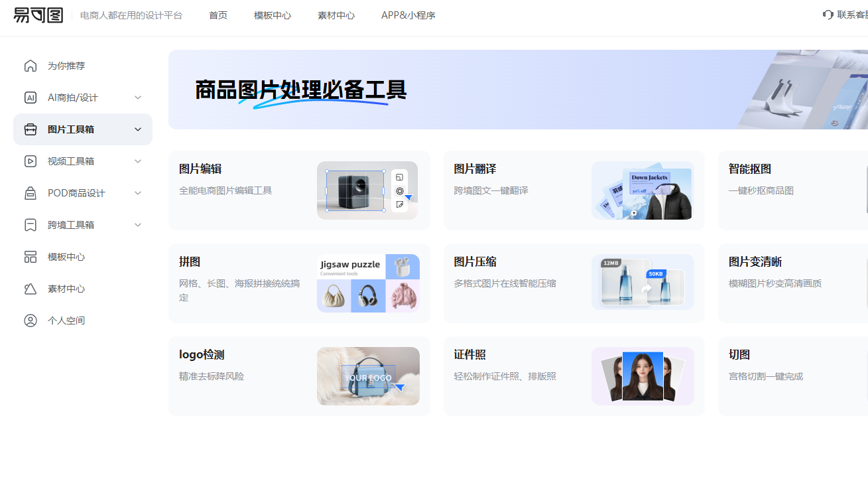The width and height of the screenshot is (868, 495).
Task: Click the 商品图片处理必备工具 banner
Action: pos(518,90)
